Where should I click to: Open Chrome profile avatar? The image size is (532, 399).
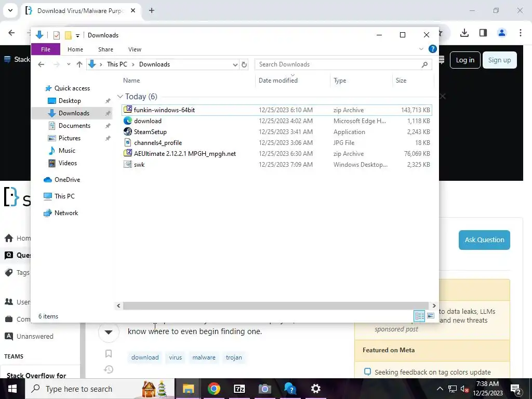point(502,33)
